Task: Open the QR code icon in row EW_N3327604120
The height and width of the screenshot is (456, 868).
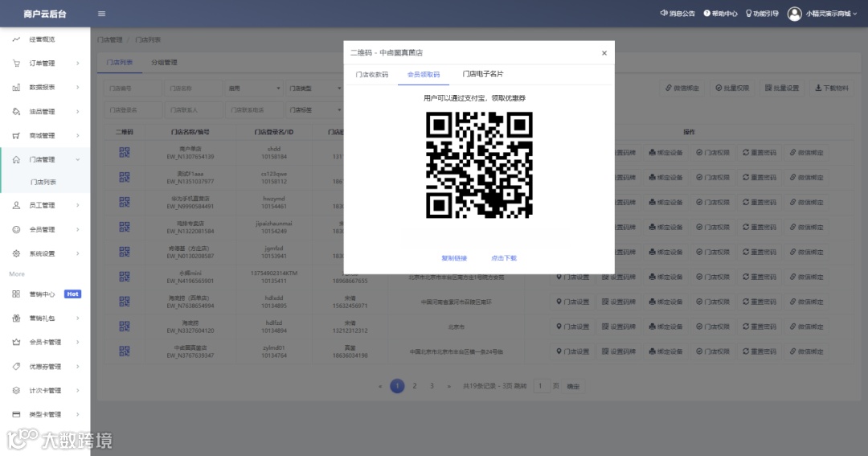Action: click(x=125, y=327)
